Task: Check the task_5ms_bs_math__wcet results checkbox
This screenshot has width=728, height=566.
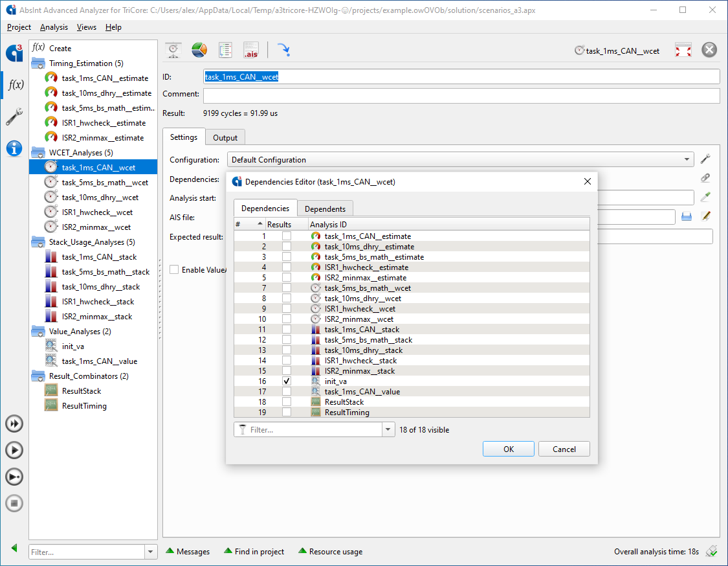Action: click(x=287, y=288)
